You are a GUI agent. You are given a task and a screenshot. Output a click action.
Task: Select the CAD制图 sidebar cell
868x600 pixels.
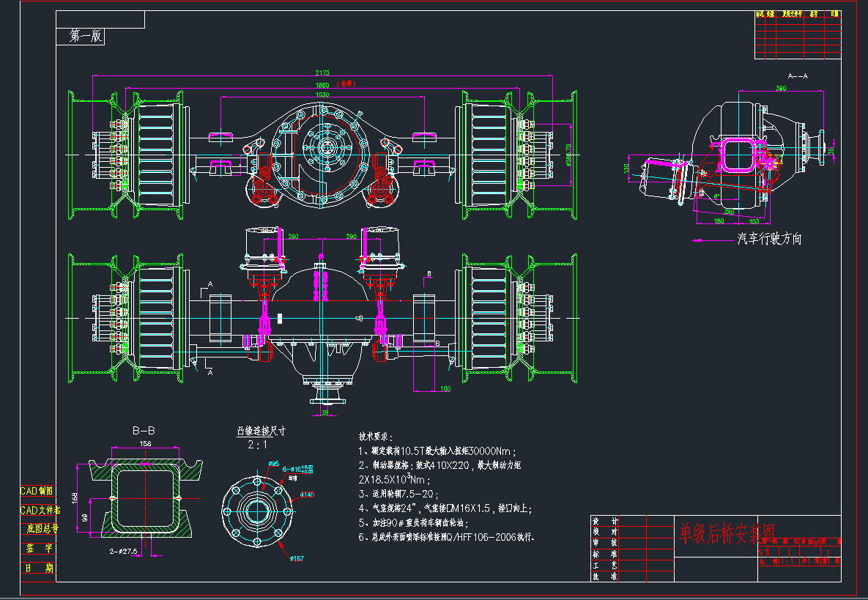pos(38,491)
